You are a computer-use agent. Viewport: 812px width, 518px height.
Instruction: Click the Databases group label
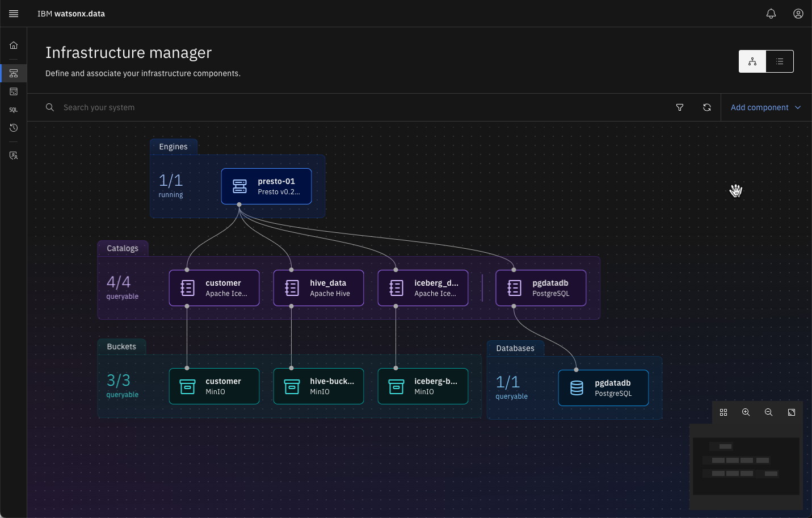515,348
